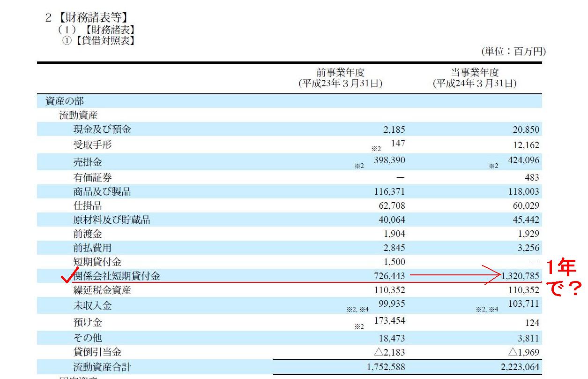This screenshot has height=379, width=588.
Task: Select the 仕掛品 row label
Action: click(88, 205)
